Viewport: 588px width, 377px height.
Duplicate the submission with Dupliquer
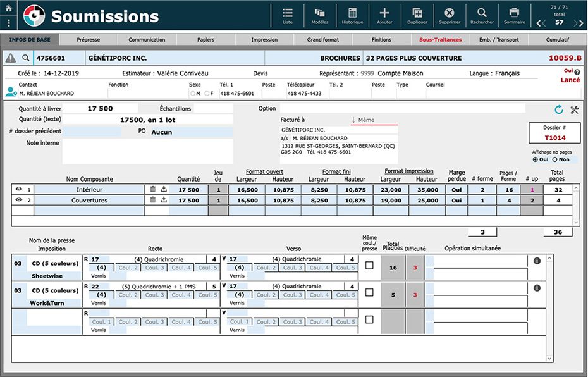point(417,15)
